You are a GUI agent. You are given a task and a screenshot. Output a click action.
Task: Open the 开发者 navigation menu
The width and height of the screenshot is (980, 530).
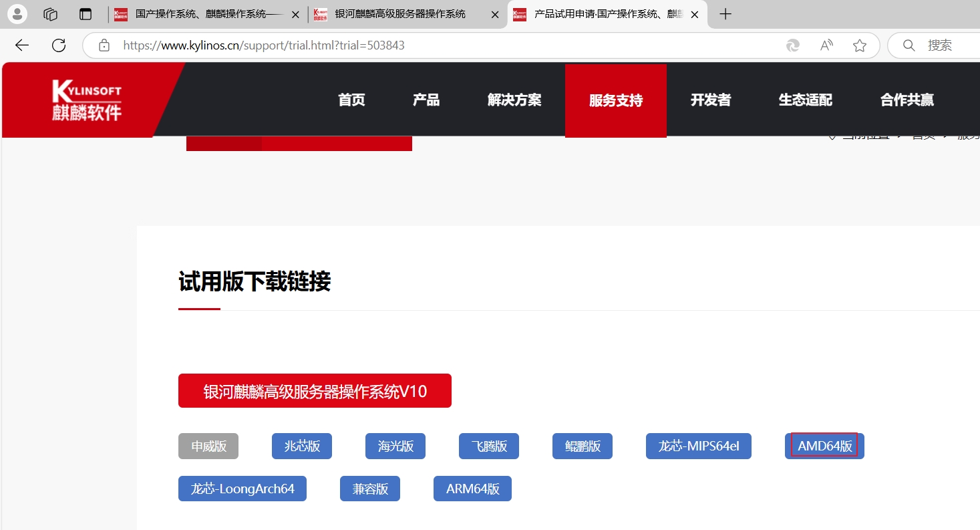(711, 100)
